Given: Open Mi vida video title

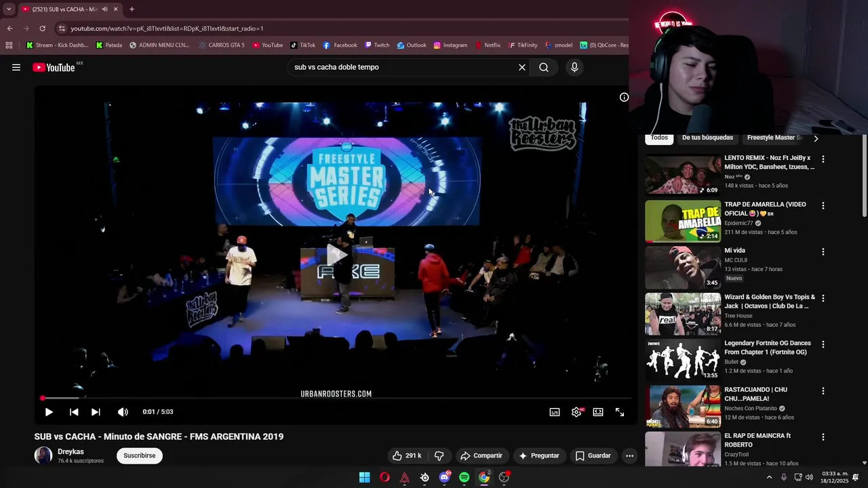Looking at the screenshot, I should 734,251.
